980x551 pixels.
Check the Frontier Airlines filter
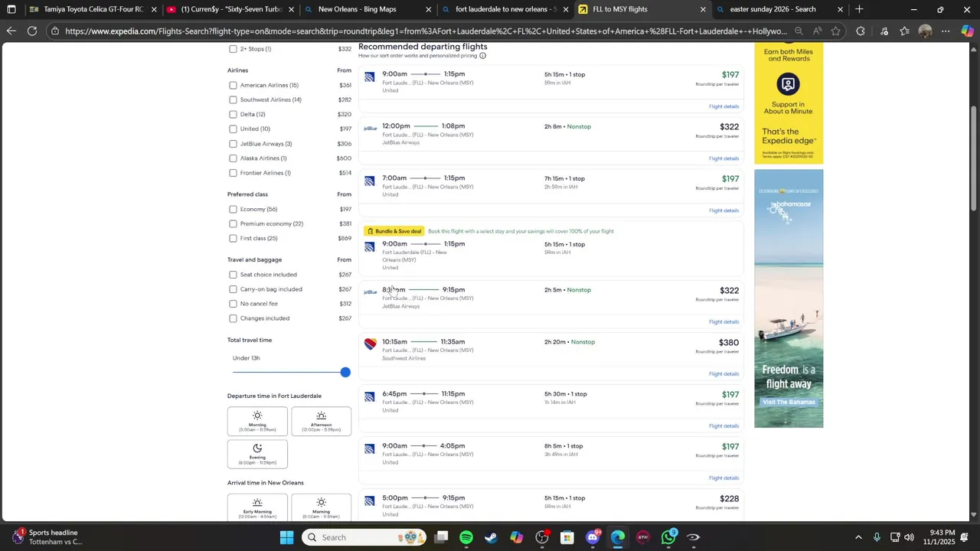[x=233, y=173]
